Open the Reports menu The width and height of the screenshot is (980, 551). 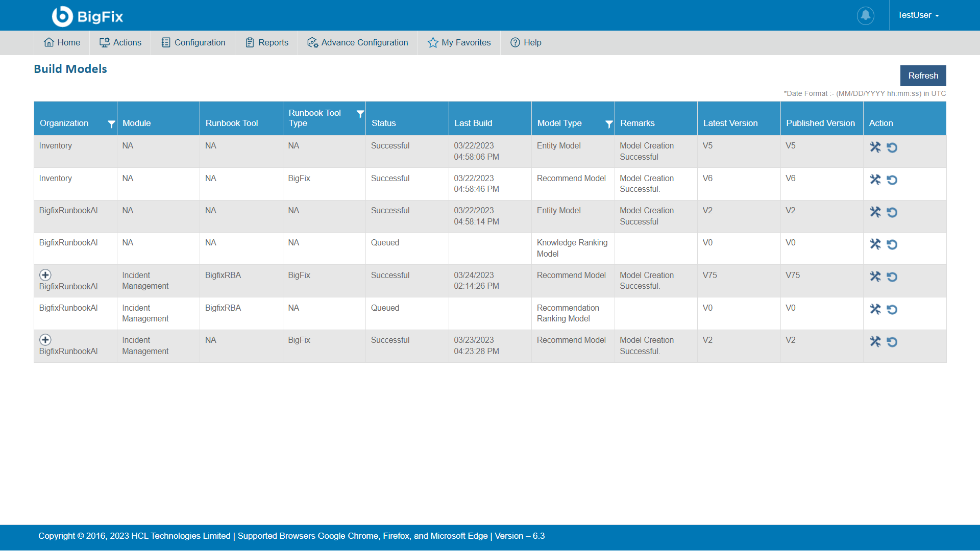pyautogui.click(x=267, y=43)
